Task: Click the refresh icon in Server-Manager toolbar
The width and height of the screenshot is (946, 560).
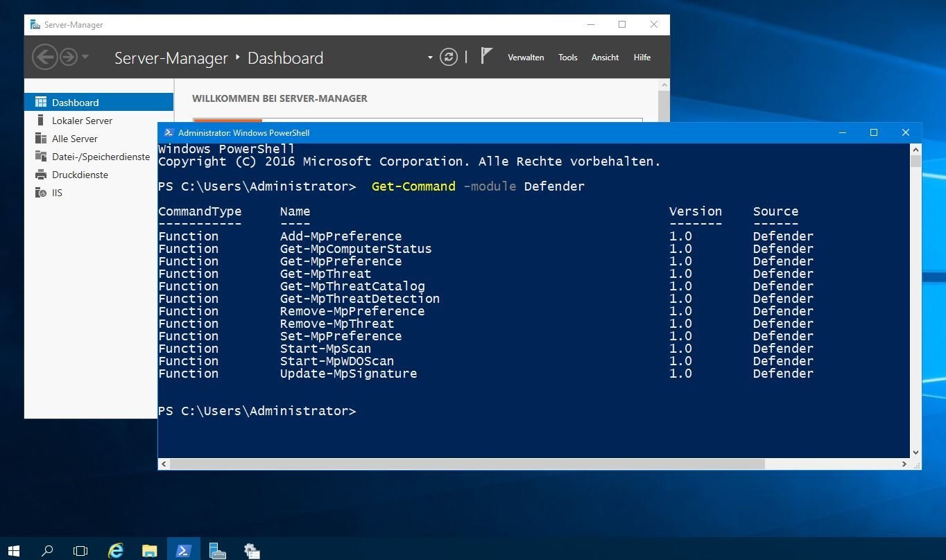Action: point(449,57)
